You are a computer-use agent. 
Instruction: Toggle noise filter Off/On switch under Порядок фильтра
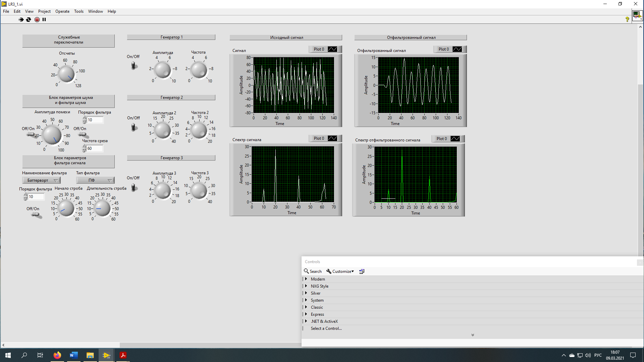point(83,134)
